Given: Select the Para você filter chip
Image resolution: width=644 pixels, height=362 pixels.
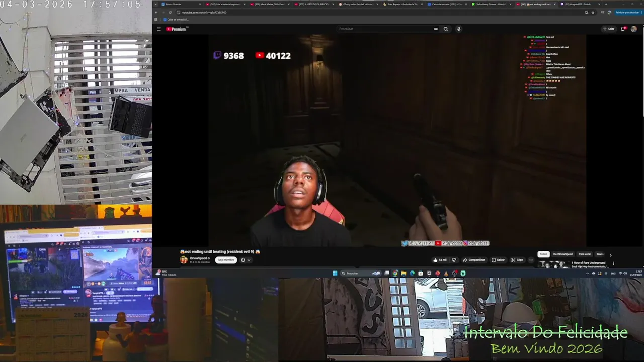Looking at the screenshot, I should (584, 254).
